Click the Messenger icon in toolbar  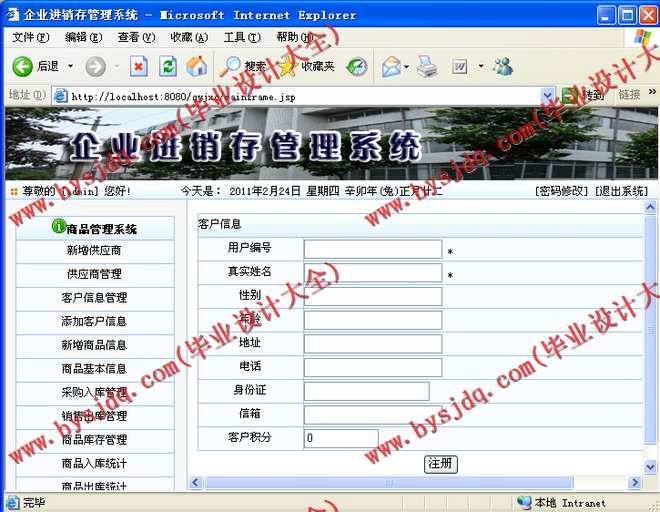(x=503, y=66)
